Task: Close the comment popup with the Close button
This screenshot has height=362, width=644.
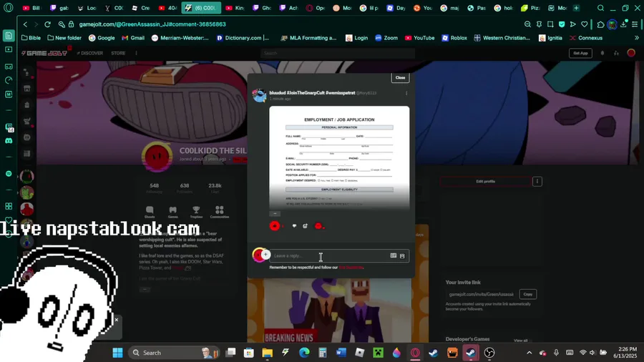Action: pos(400,77)
